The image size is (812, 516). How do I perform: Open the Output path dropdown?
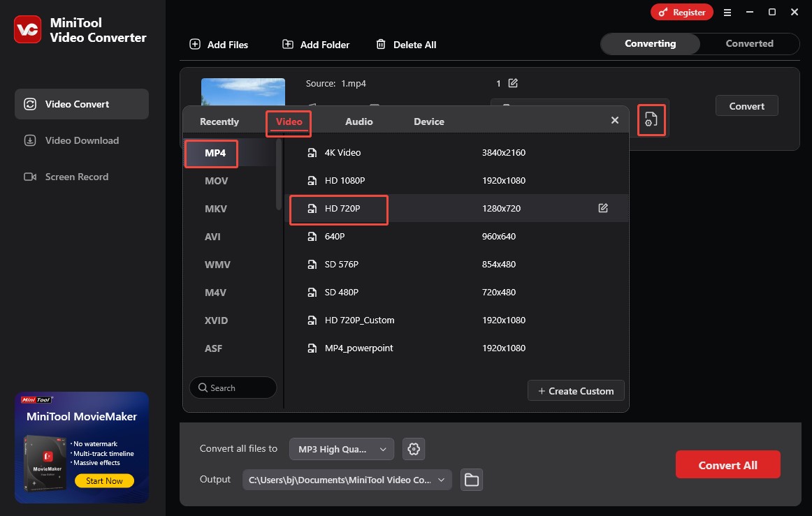347,480
